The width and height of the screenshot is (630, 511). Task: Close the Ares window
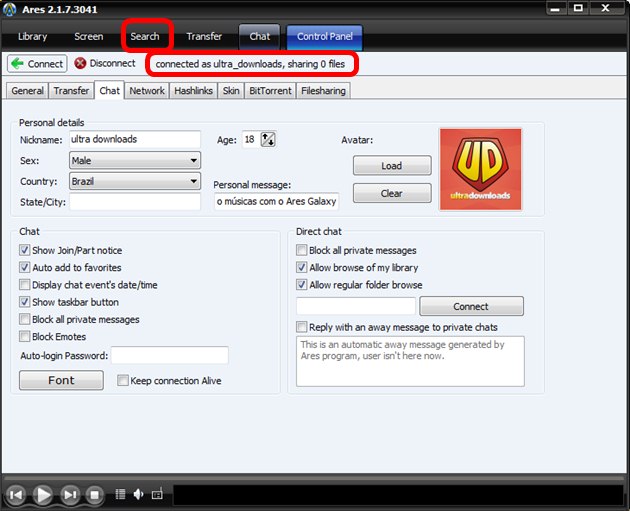tap(605, 8)
